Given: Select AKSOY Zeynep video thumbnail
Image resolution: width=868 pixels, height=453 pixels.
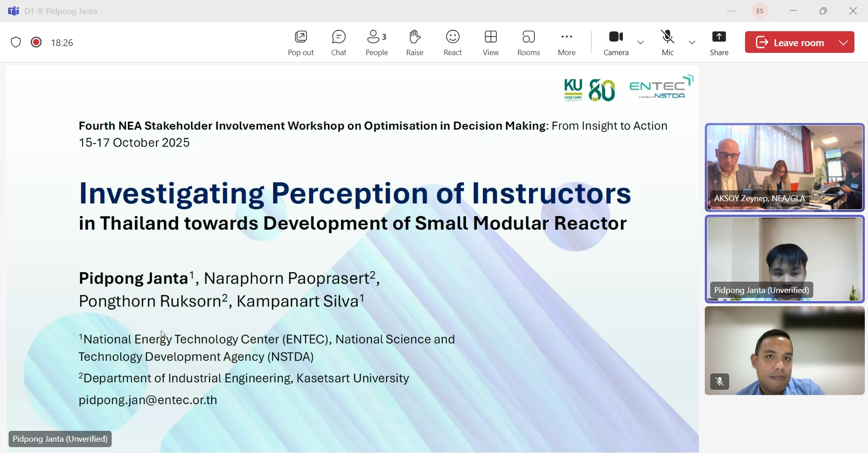Looking at the screenshot, I should (x=785, y=167).
